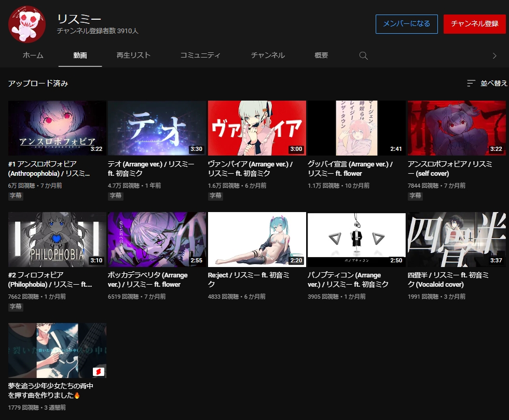The height and width of the screenshot is (420, 509).
Task: Click title #1 アンスロポフォビア (Anthropophobia)
Action: [50, 169]
